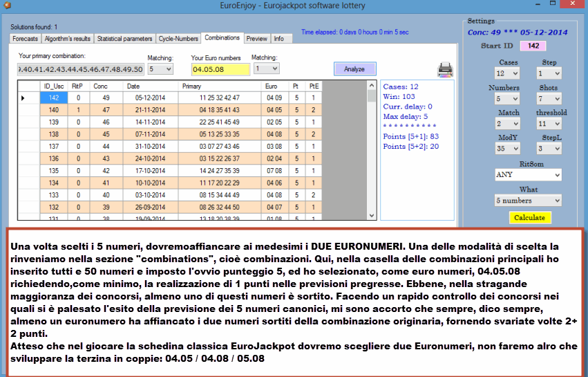Open the Forecasts tab
Image resolution: width=588 pixels, height=377 pixels.
[x=25, y=39]
